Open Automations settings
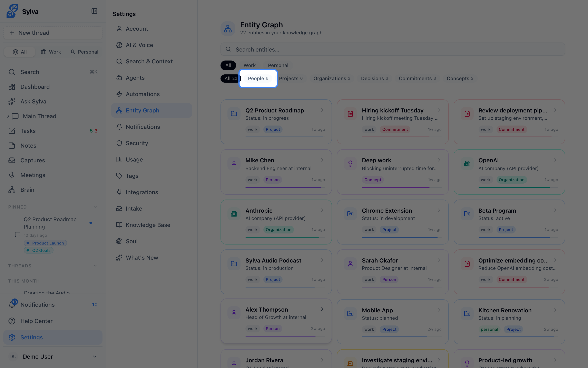The height and width of the screenshot is (368, 588). coord(152,94)
